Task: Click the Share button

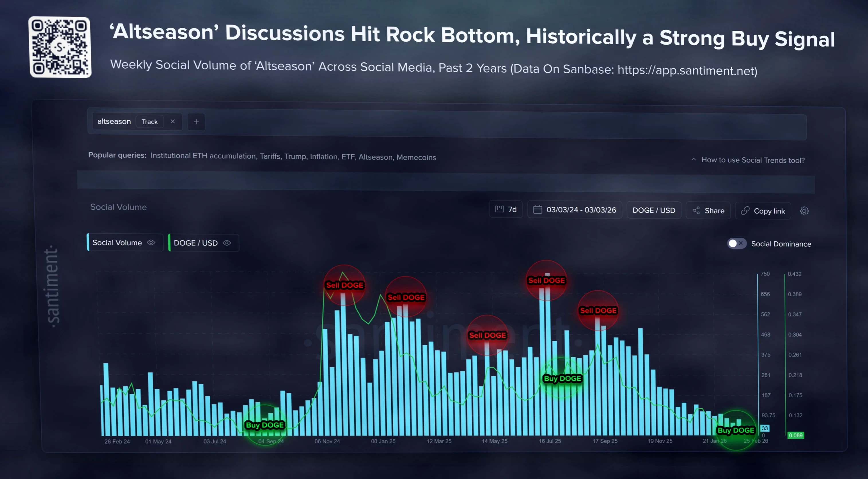Action: [708, 211]
